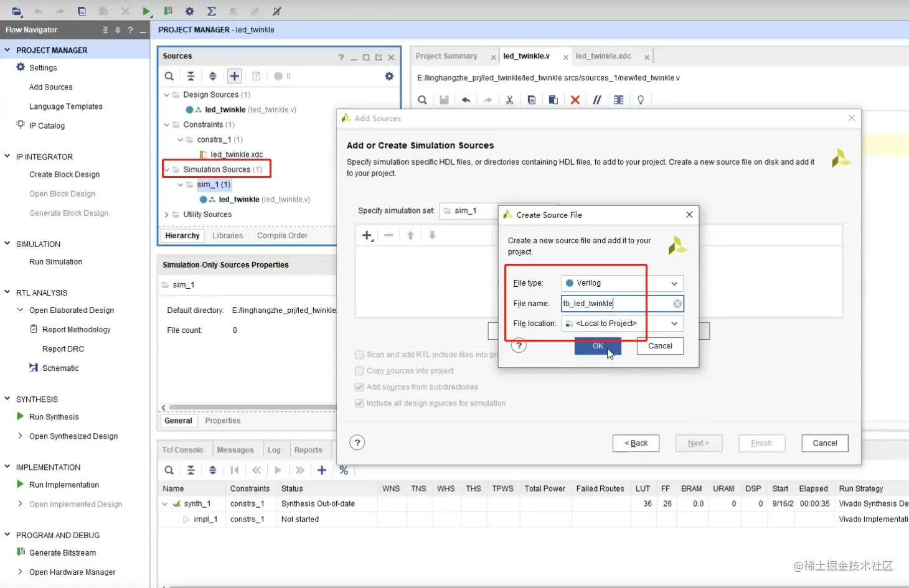Screen dimensions: 909x588
Task: Click the help question mark at Add Sources bottom
Action: [x=357, y=442]
